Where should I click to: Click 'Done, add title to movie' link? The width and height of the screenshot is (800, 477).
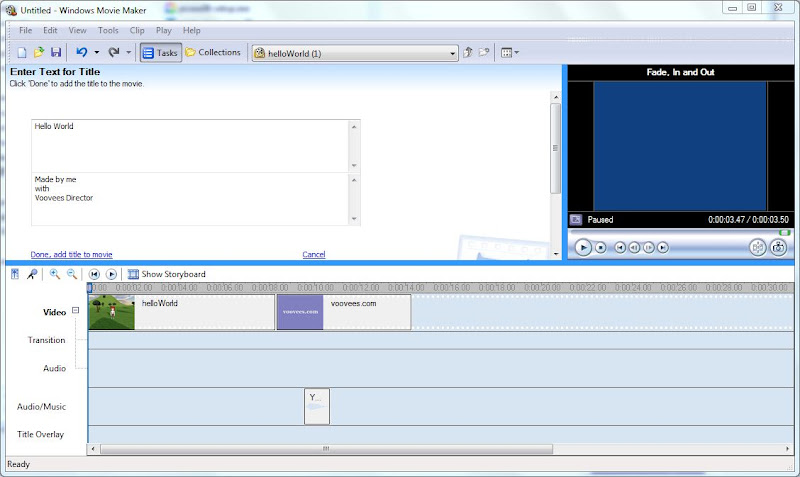tap(71, 254)
